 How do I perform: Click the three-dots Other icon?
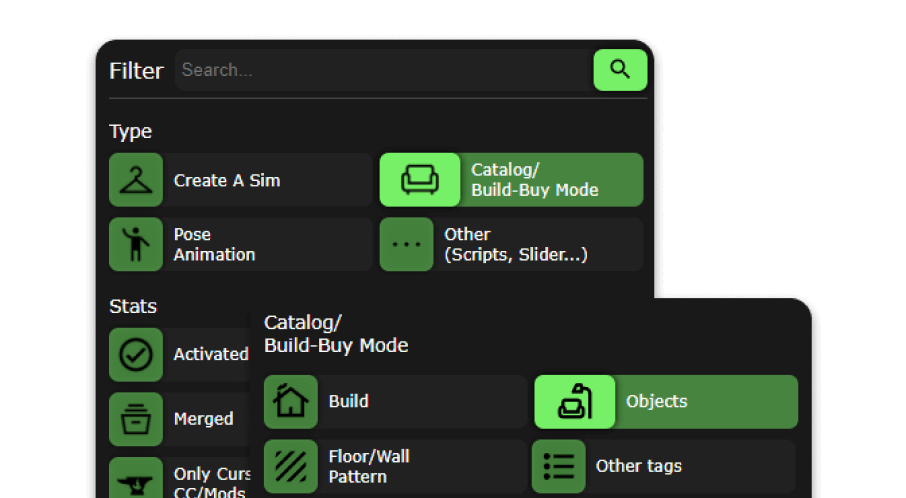click(407, 245)
